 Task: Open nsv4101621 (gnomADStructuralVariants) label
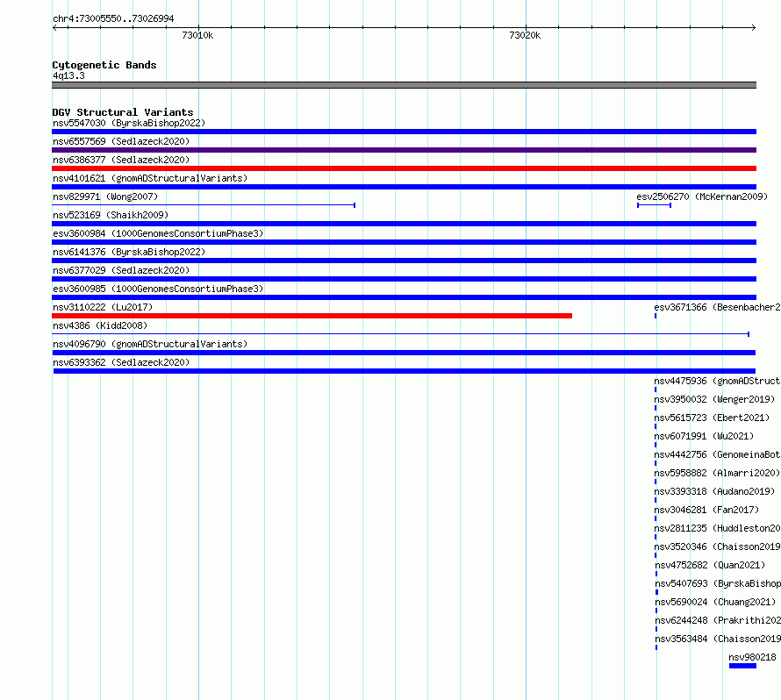point(150,178)
